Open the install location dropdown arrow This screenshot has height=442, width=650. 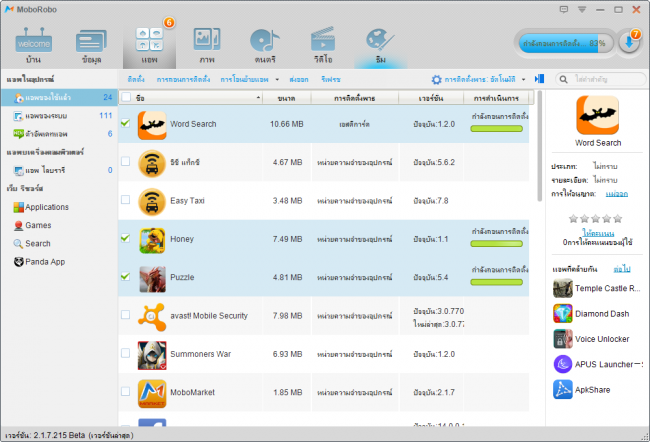524,80
